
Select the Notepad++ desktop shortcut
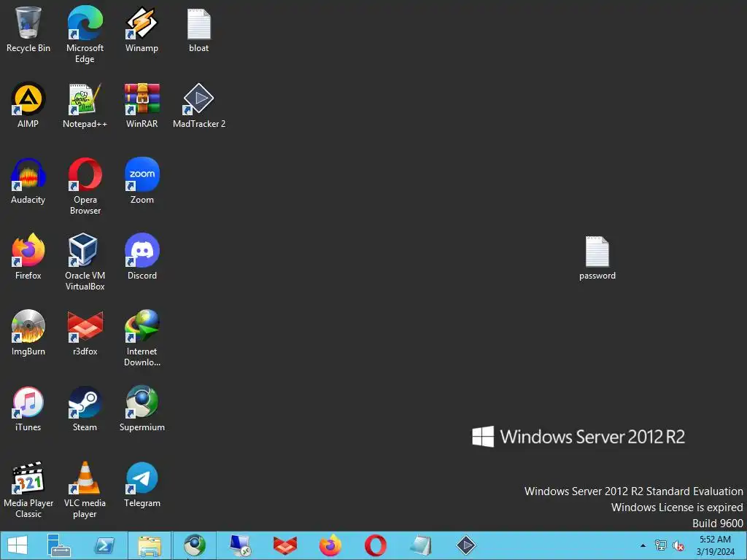(x=85, y=105)
